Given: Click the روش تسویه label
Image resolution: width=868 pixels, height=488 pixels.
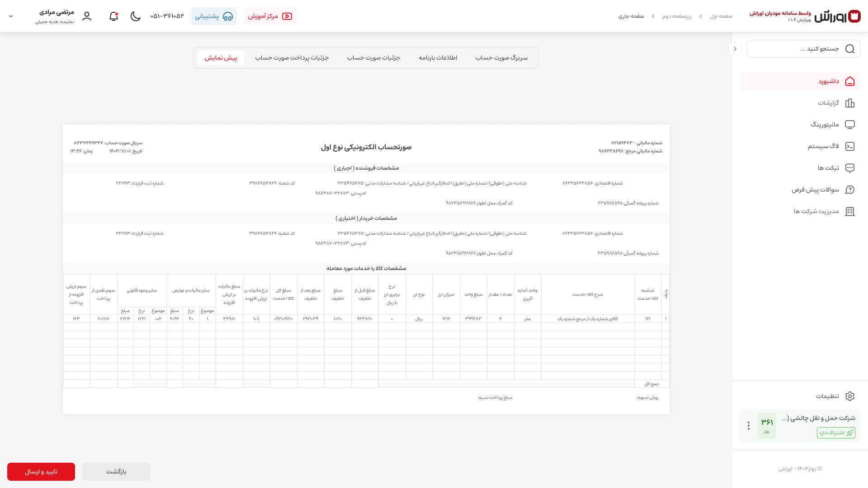Looking at the screenshot, I should coord(647,398).
